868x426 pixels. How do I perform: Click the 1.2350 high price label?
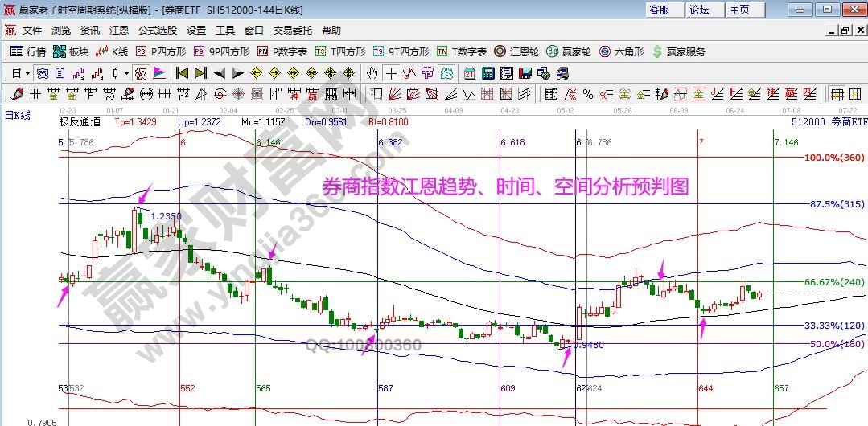164,216
